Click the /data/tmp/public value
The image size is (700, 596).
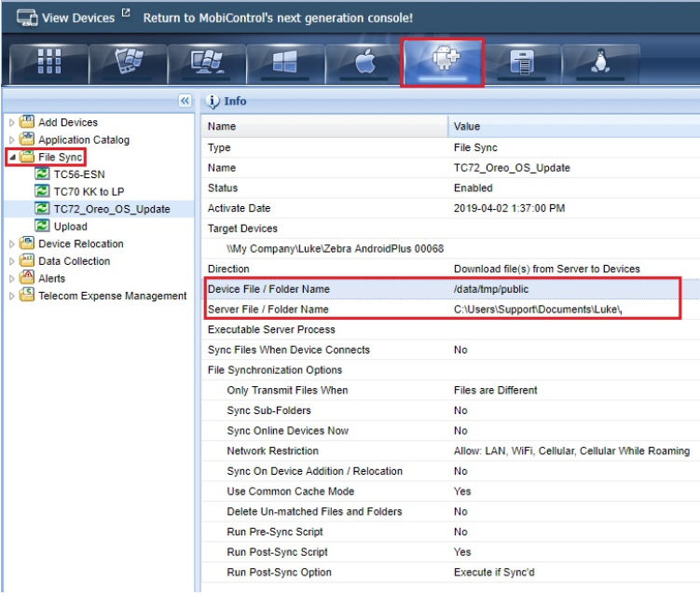click(x=491, y=289)
